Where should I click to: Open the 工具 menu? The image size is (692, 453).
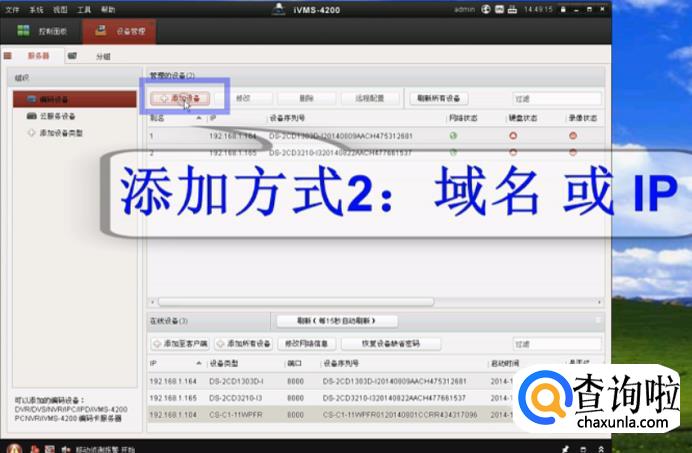click(x=84, y=9)
